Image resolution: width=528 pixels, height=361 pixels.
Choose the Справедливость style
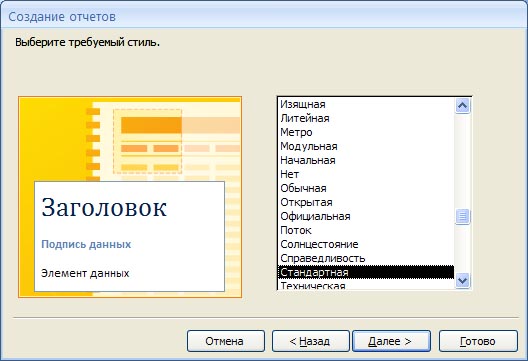click(366, 258)
